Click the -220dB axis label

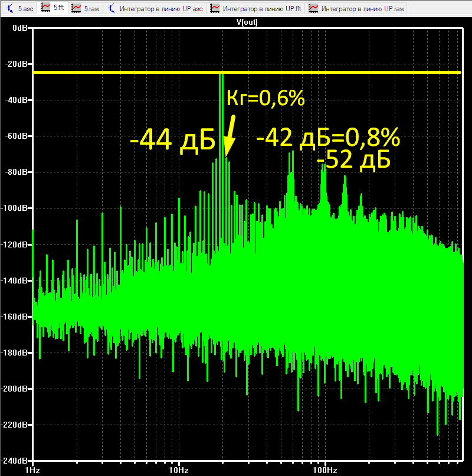(14, 425)
